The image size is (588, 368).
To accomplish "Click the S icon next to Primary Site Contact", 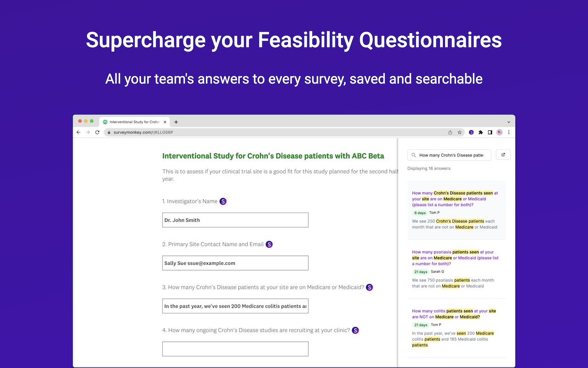I will tap(269, 244).
